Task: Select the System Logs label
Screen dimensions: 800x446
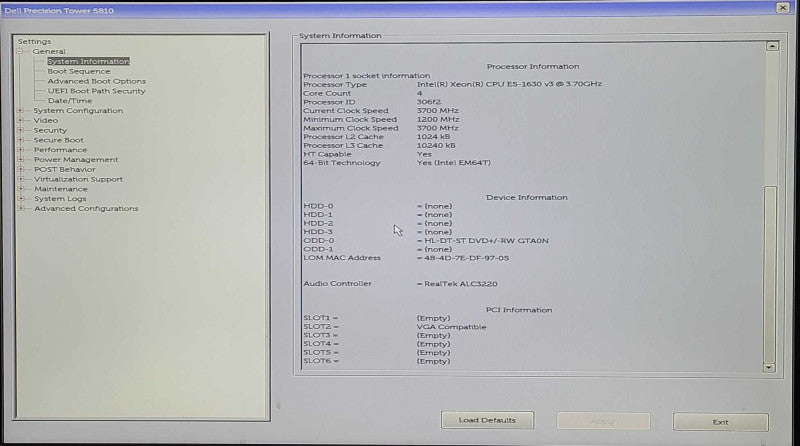Action: [60, 199]
